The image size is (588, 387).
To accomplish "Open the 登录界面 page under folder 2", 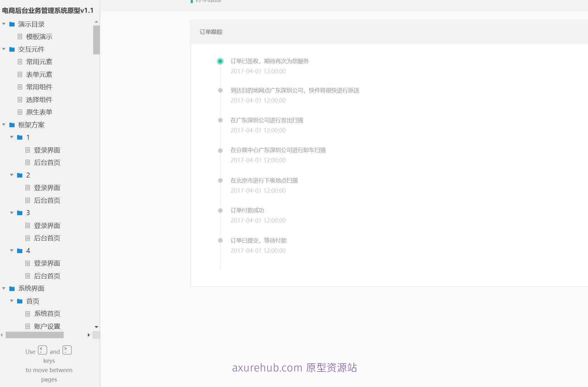I will click(47, 187).
